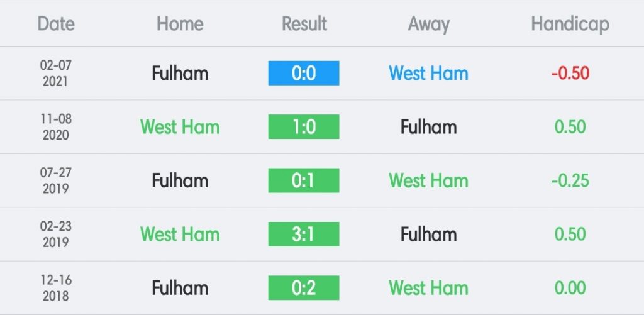The height and width of the screenshot is (315, 644).
Task: Open West Ham home team in 11-08 2020 row
Action: [x=180, y=126]
